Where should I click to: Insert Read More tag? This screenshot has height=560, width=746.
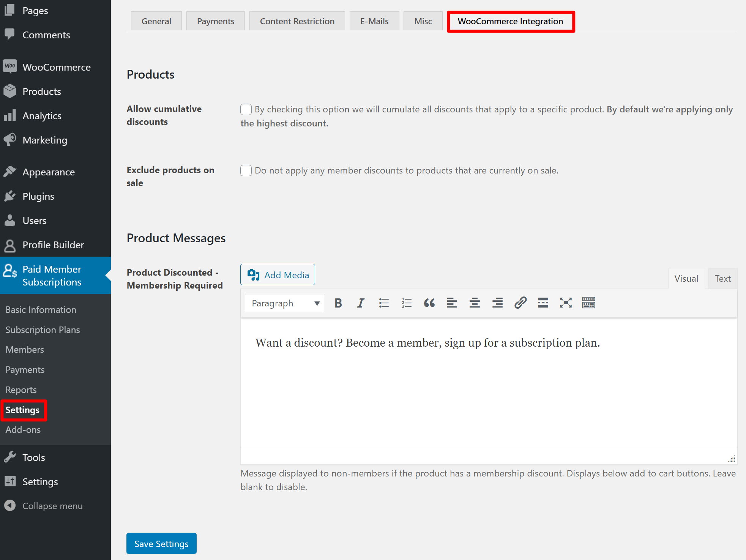[543, 303]
